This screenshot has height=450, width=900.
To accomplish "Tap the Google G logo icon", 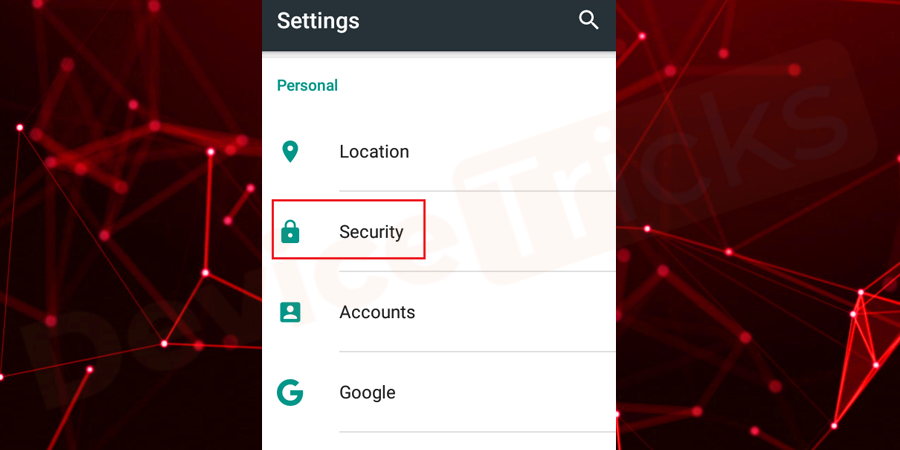I will (x=290, y=393).
